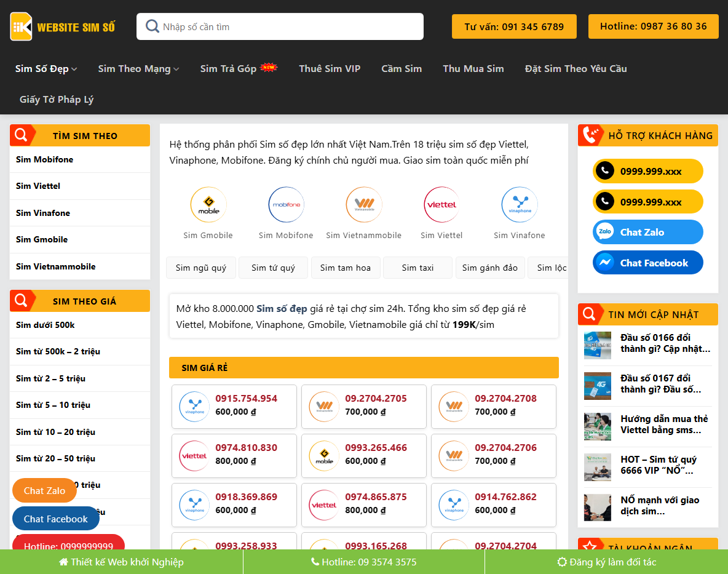The height and width of the screenshot is (574, 728).
Task: Click the search magnifier icon
Action: (151, 26)
